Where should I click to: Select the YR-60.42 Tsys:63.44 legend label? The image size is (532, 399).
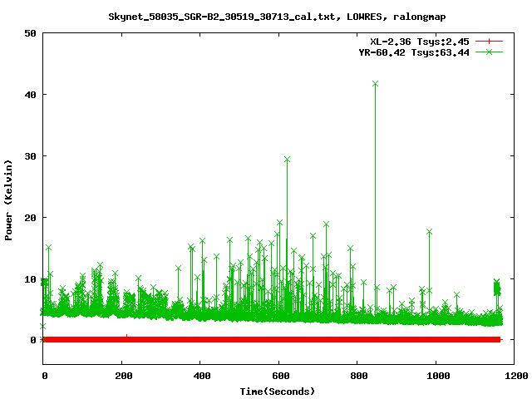click(414, 52)
